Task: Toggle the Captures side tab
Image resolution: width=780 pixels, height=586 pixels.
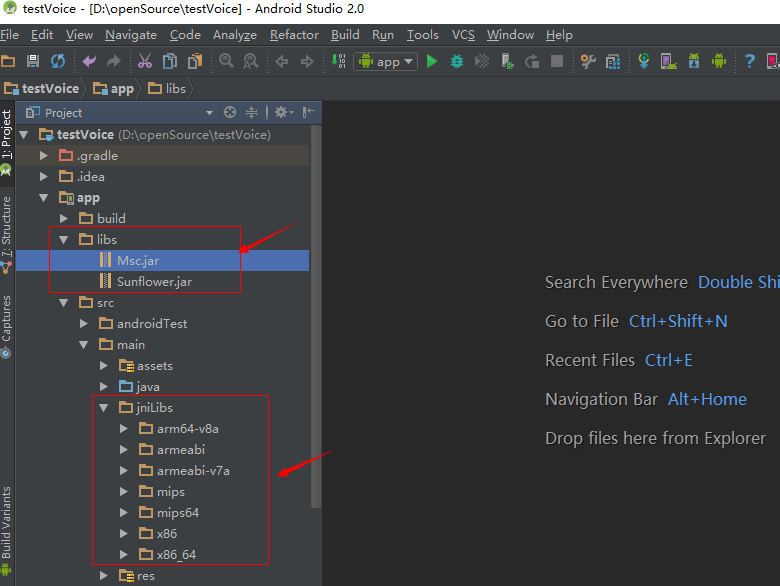Action: point(6,325)
